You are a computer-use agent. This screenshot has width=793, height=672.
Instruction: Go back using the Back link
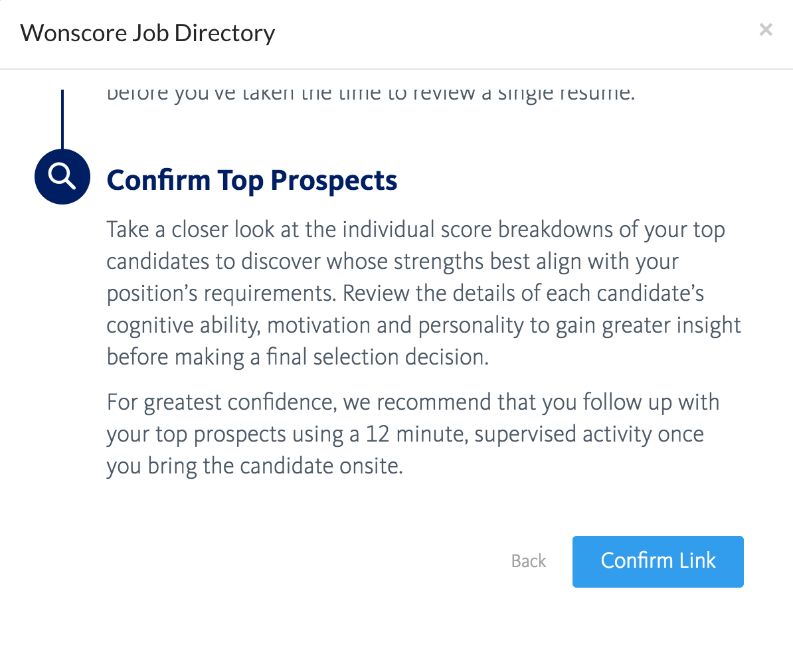coord(529,561)
